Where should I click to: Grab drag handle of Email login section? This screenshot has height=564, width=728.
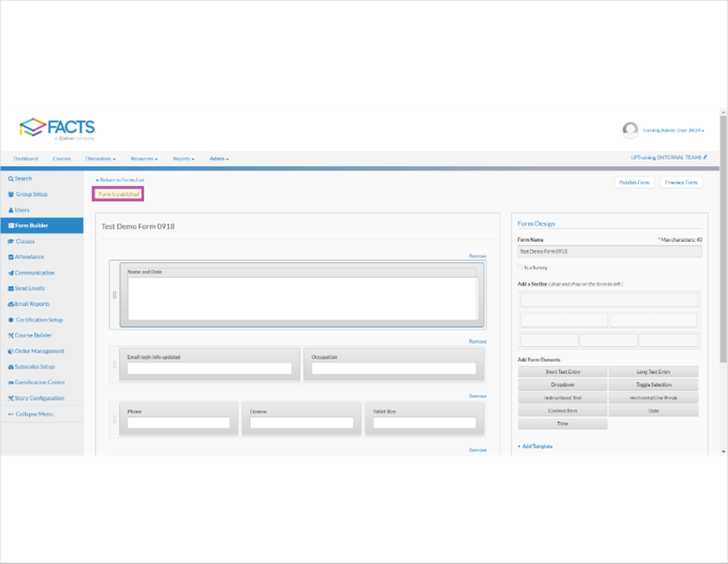(114, 365)
